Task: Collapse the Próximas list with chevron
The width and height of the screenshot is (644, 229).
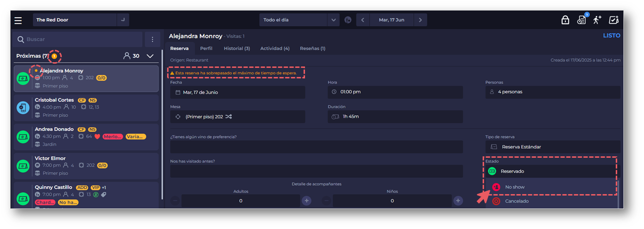Action: coord(150,56)
